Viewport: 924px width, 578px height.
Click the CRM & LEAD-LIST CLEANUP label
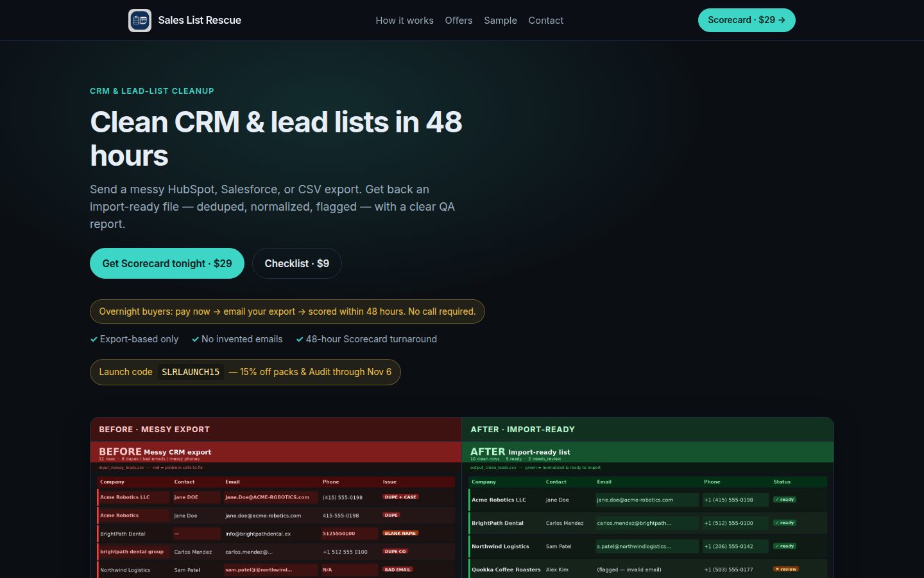[x=152, y=91]
